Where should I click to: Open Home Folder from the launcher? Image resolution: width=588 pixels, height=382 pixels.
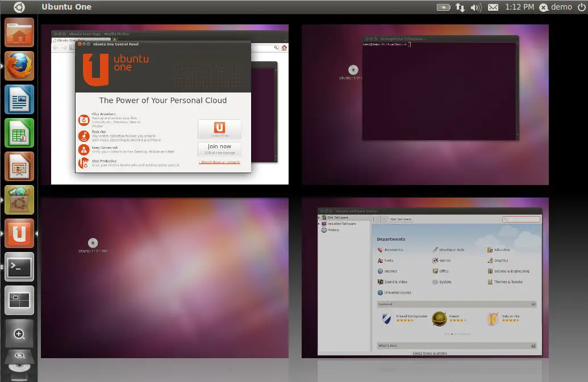click(x=19, y=32)
